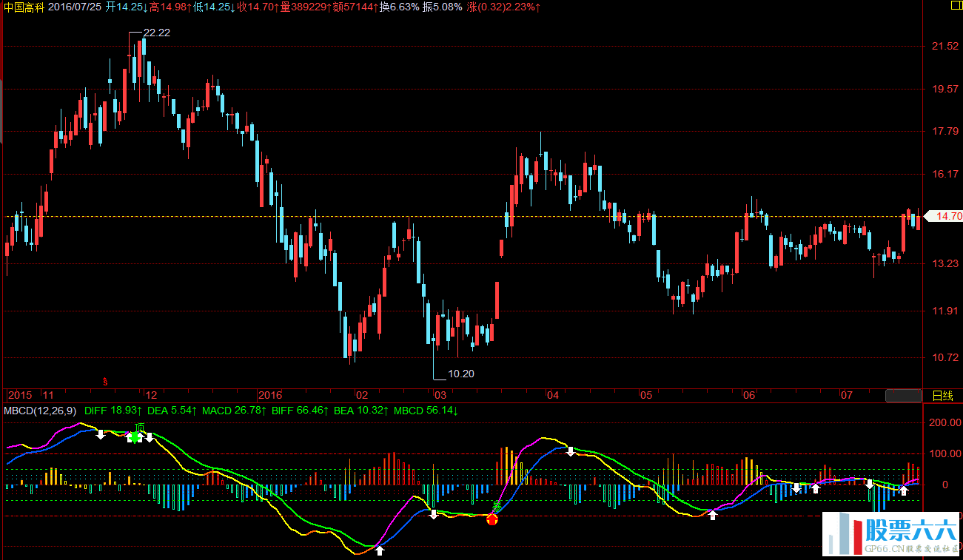Click the red upward arrow buy signal

492,519
